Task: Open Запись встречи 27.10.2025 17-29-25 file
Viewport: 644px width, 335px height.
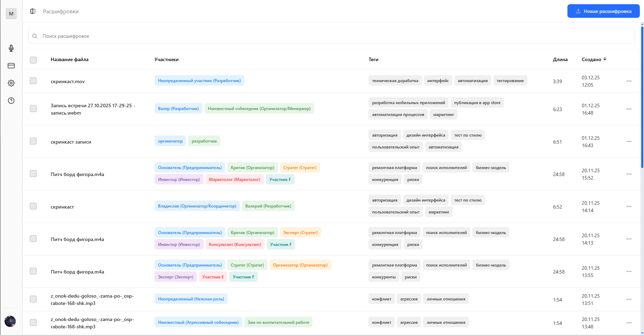Action: (x=93, y=109)
